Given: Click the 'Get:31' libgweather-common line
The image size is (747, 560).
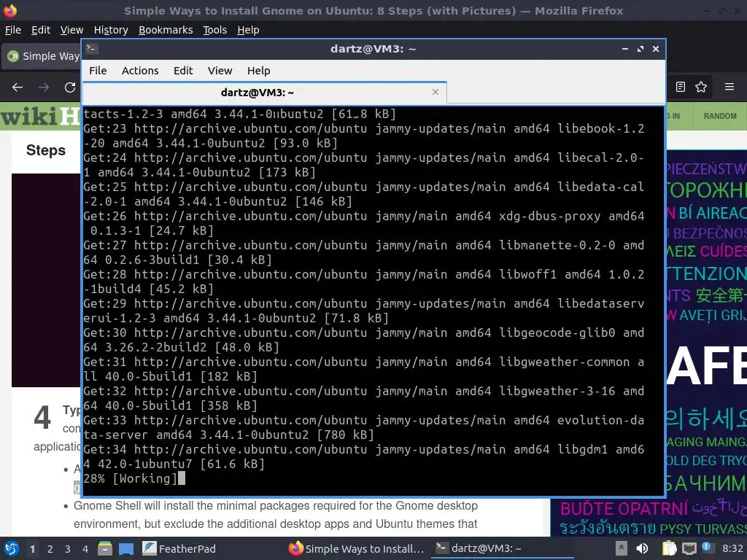Looking at the screenshot, I should [x=364, y=369].
